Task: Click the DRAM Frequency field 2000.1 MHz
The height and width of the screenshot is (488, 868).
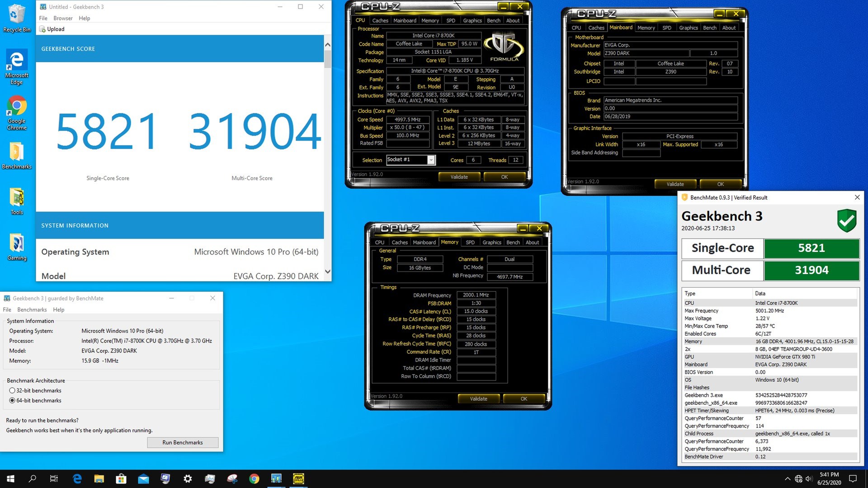Action: pos(476,295)
